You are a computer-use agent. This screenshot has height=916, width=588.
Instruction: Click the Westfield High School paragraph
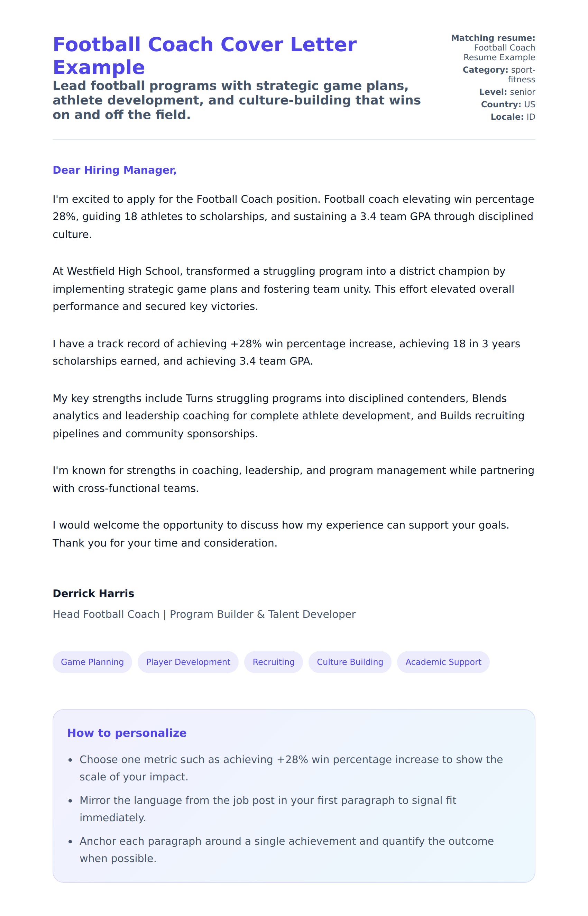tap(283, 288)
